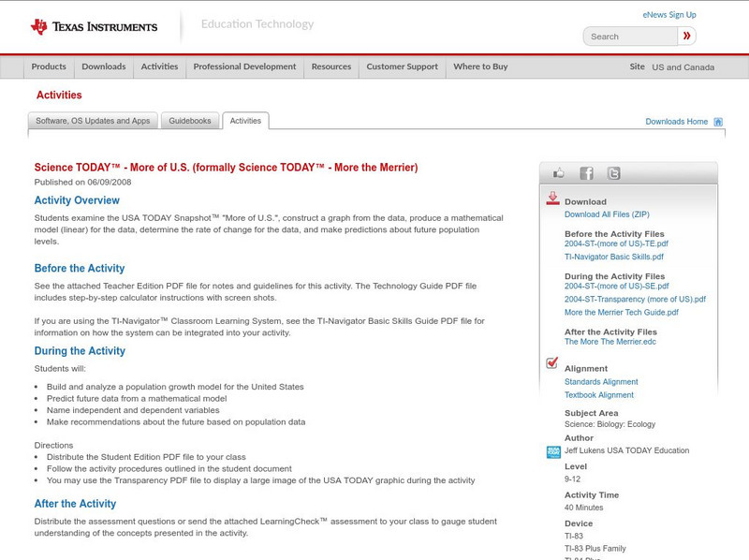Select the Software, OS Updates and Apps tab

click(x=93, y=121)
